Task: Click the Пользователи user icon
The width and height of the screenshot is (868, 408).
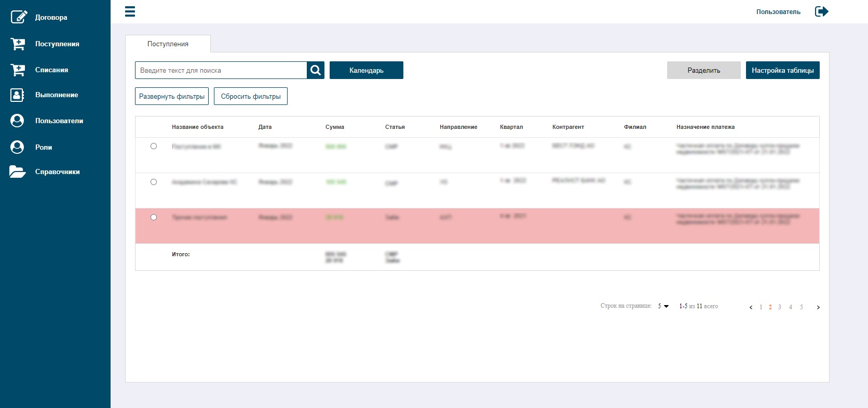Action: tap(17, 121)
